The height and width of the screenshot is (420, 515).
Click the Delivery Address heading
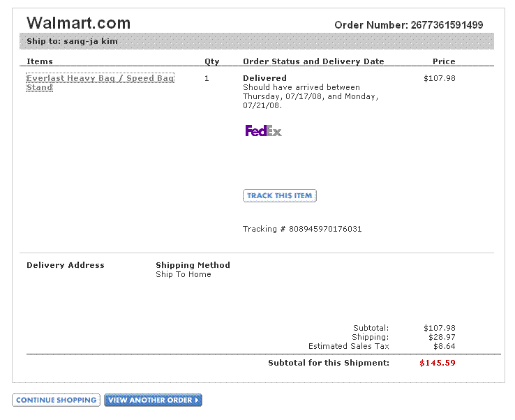click(x=66, y=265)
